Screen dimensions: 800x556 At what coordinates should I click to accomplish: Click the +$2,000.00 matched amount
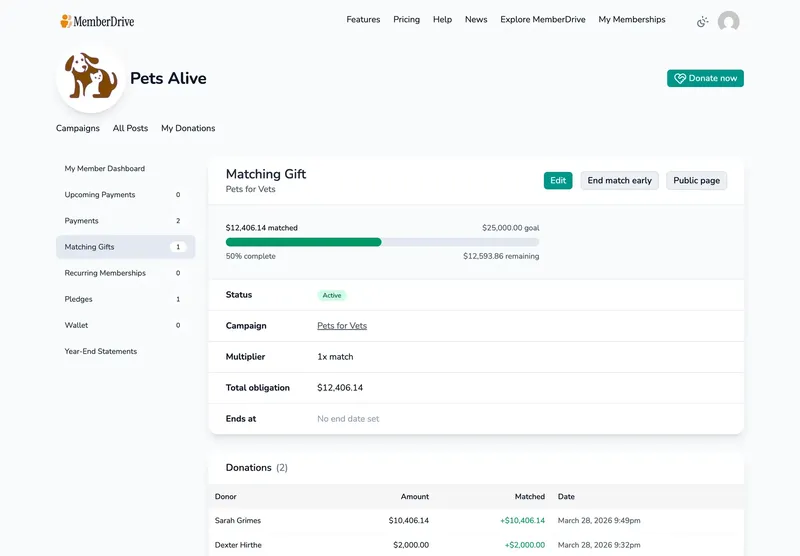[524, 545]
